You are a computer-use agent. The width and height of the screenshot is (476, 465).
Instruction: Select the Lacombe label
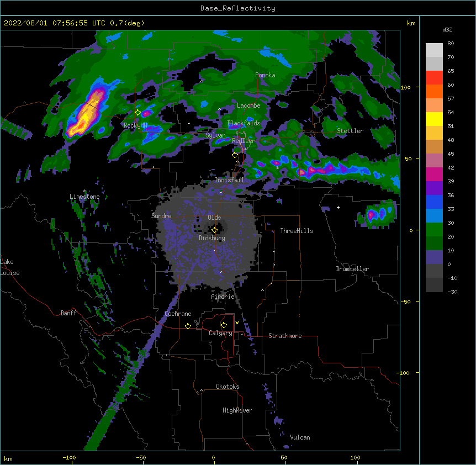pos(248,105)
